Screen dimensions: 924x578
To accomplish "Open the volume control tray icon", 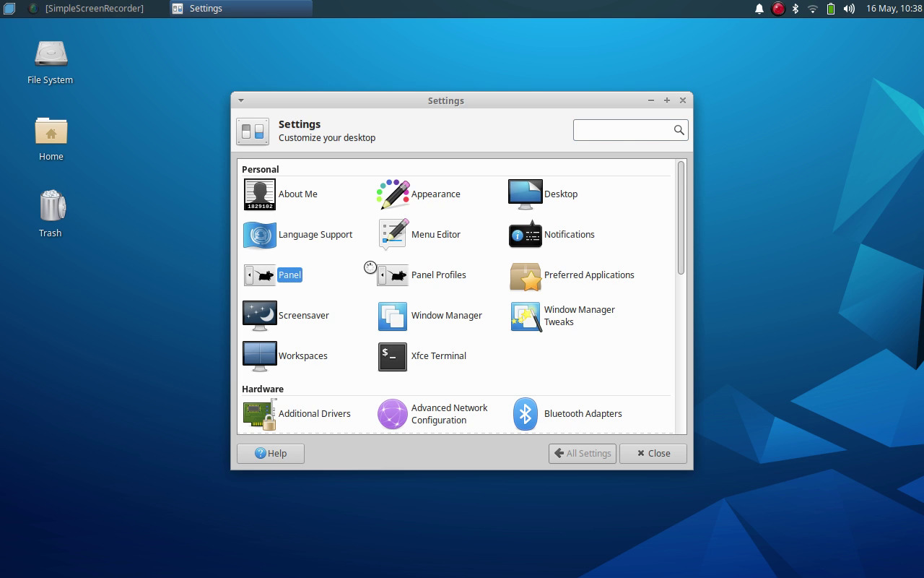I will (850, 9).
